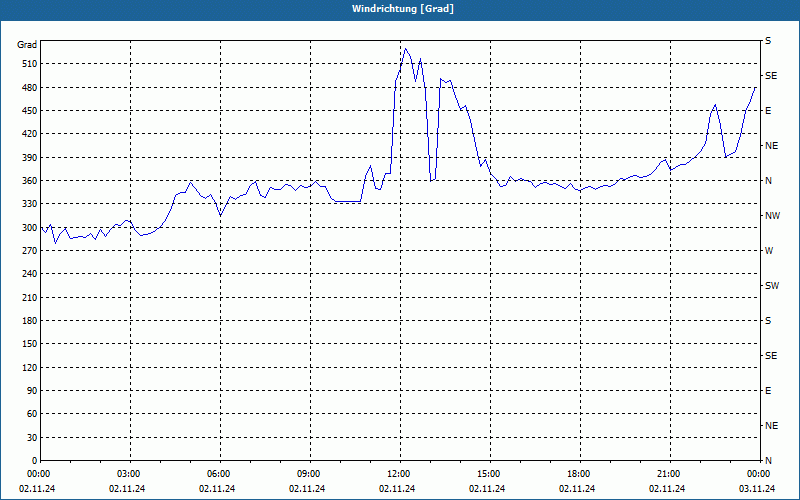Select the 480 y-axis value
Screen dimensions: 800x500
pos(30,87)
